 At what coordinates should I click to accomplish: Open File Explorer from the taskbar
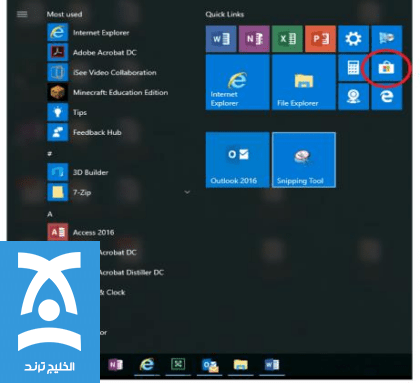[x=241, y=365]
